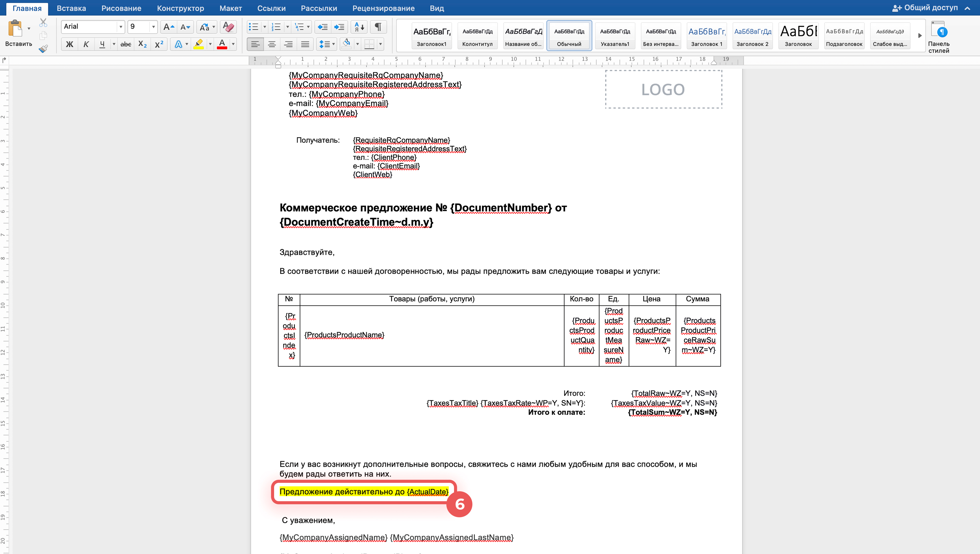Apply the Заголовок 1 style
Screen dimensions: 980x554
(706, 35)
